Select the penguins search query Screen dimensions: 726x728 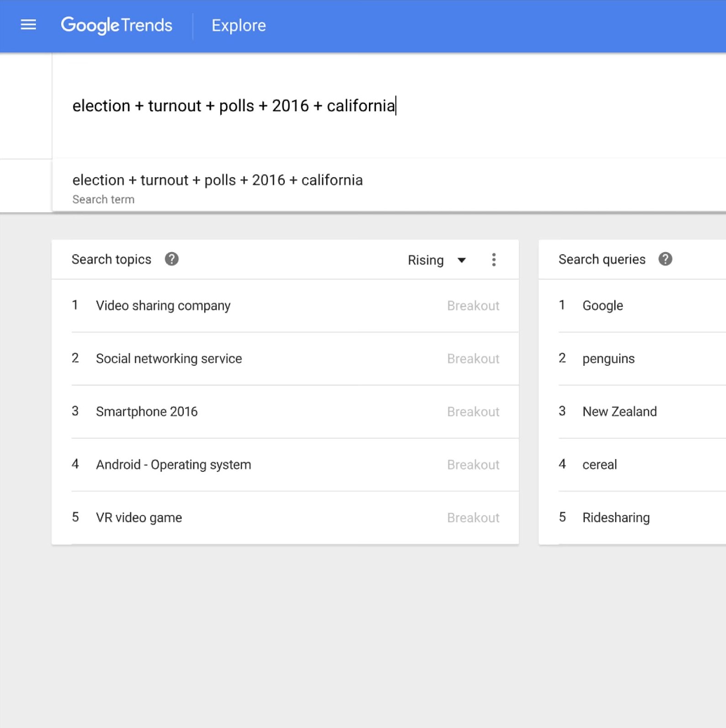[x=609, y=359]
